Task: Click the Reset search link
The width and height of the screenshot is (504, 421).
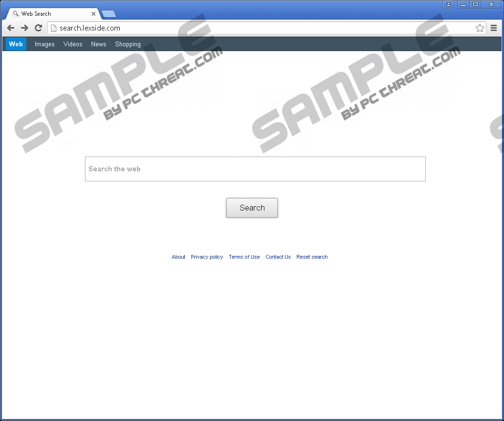Action: pos(312,257)
